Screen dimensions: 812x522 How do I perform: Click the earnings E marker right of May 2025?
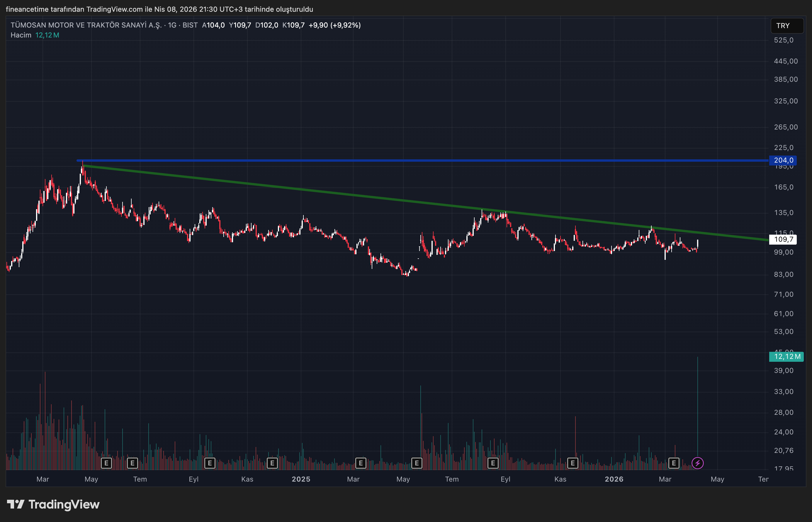[x=417, y=463]
